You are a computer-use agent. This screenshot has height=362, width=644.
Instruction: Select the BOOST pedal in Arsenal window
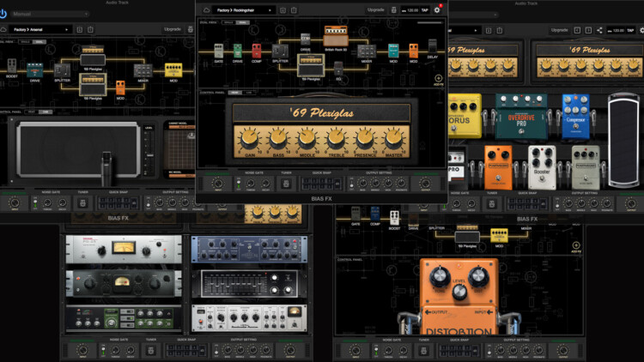point(11,66)
